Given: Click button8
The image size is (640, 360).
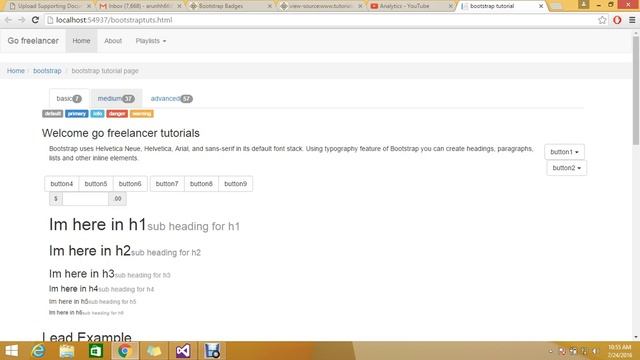Looking at the screenshot, I should click(201, 184).
